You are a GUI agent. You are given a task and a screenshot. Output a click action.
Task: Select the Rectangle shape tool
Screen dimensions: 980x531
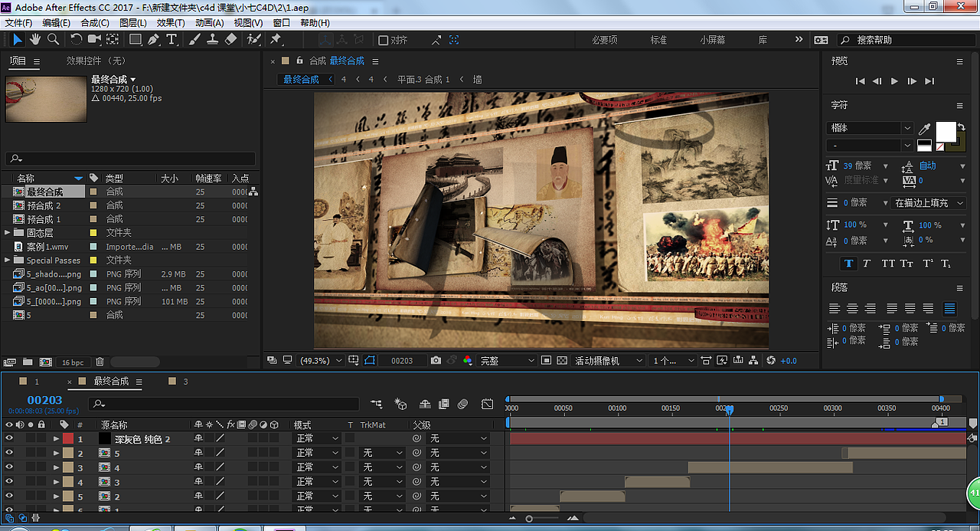tap(136, 39)
